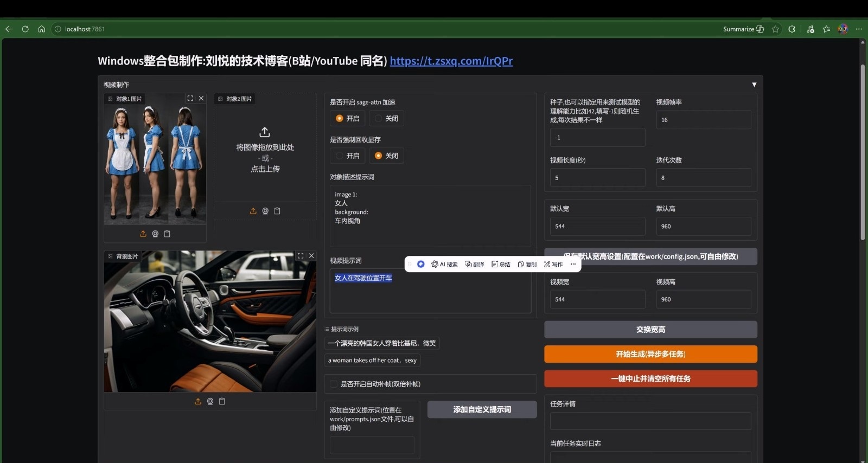
Task: Enable 是否开启自动补帧 checkbox
Action: pos(334,384)
